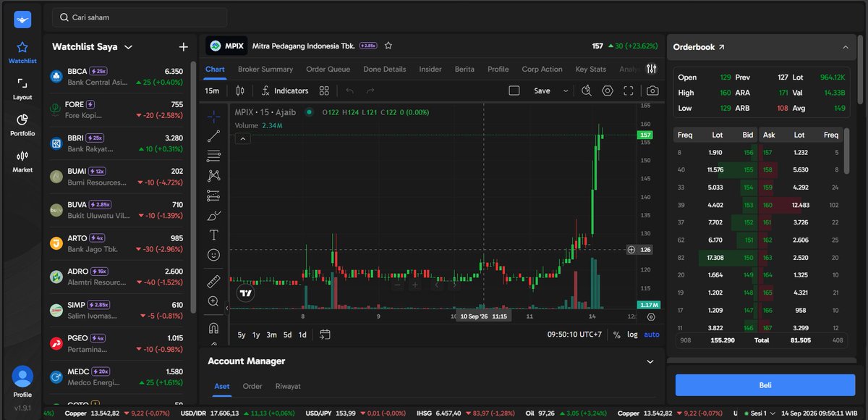Open the Order tab in Account Manager
Viewport: 868px width, 420px height.
point(252,386)
